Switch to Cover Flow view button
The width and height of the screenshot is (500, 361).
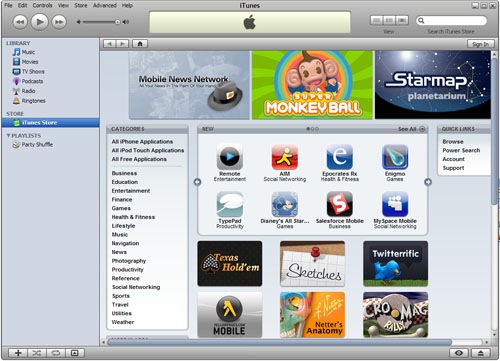click(x=402, y=20)
